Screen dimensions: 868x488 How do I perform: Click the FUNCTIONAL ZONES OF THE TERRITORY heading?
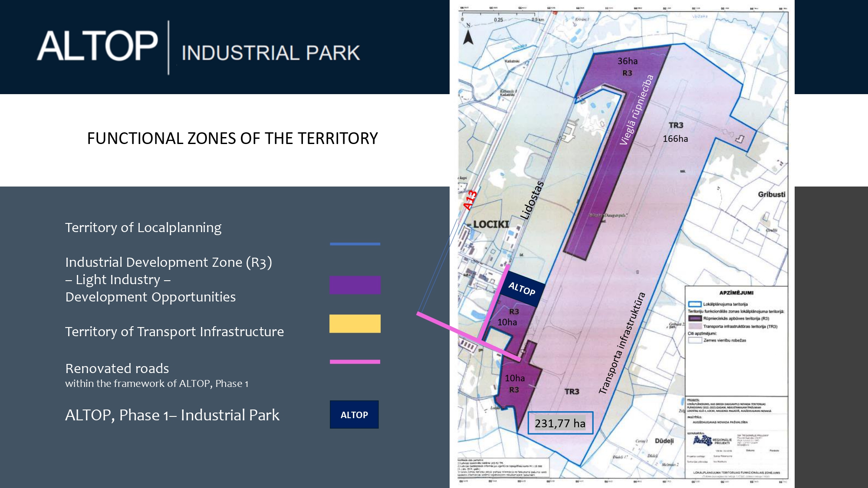pos(233,138)
